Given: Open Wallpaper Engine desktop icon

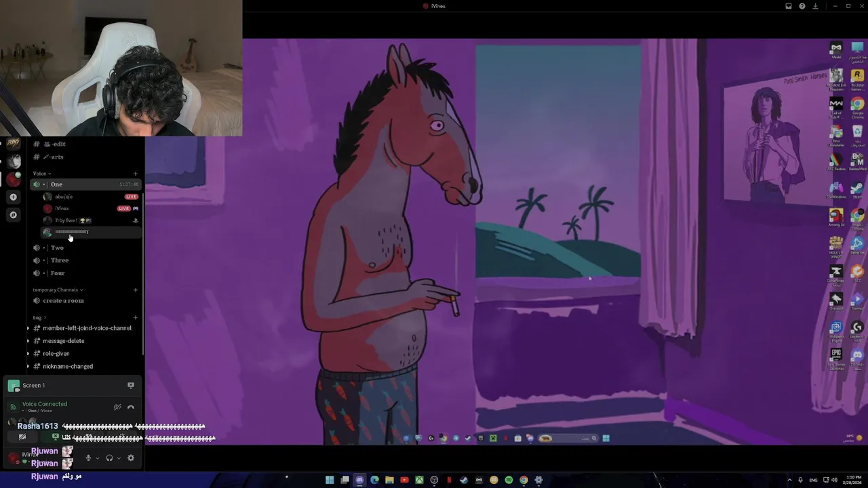Looking at the screenshot, I should [836, 330].
